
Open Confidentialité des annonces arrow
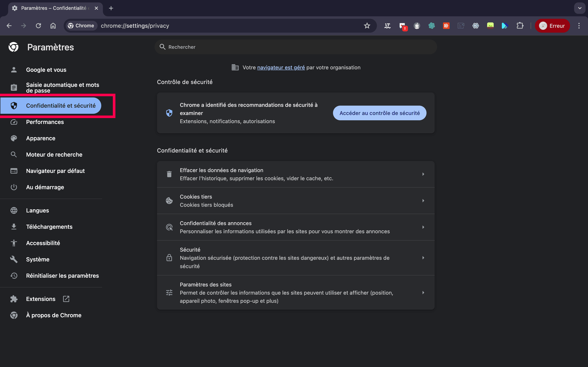point(423,227)
